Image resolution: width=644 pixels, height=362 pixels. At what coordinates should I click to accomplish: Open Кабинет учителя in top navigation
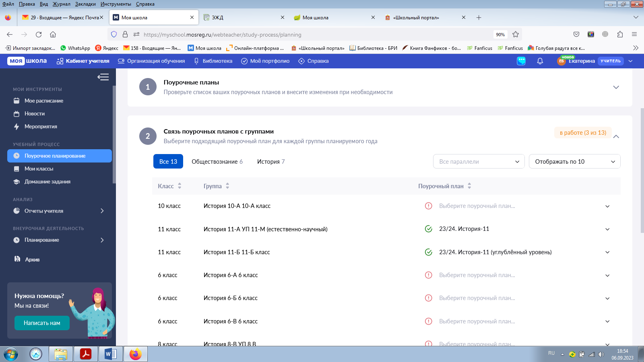[x=83, y=61]
